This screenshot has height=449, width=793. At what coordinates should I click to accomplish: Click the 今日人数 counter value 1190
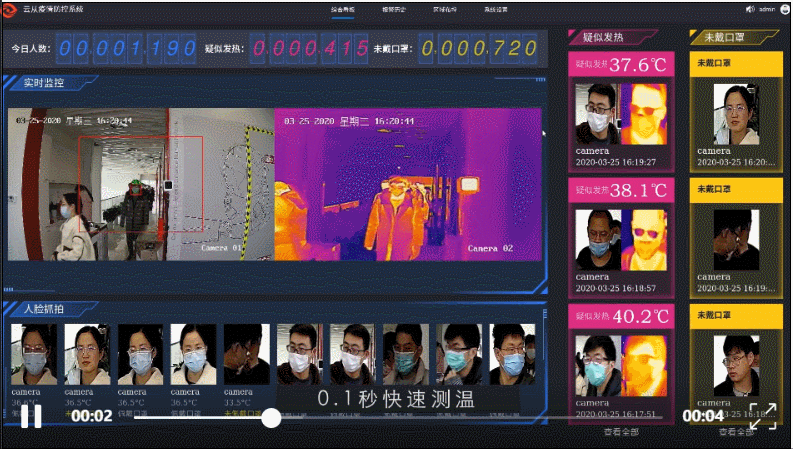[126, 49]
